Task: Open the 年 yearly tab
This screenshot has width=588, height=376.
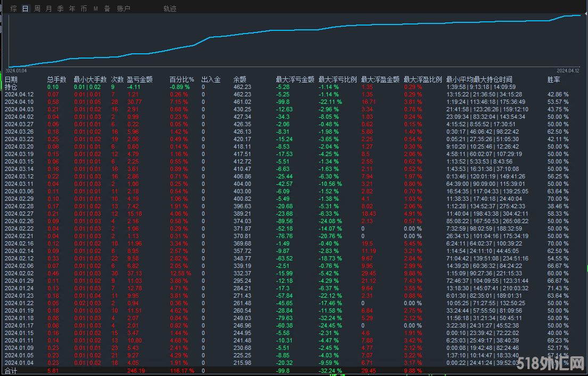Action: click(x=72, y=9)
